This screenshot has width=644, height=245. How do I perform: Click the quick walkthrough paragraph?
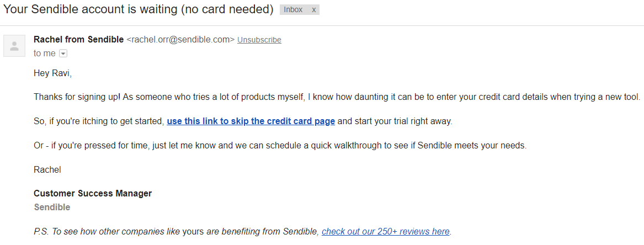280,145
